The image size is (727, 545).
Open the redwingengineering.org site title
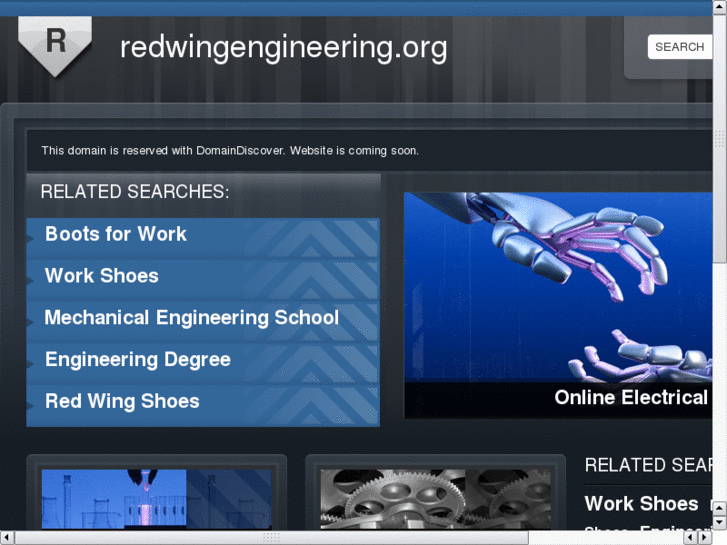click(x=283, y=48)
